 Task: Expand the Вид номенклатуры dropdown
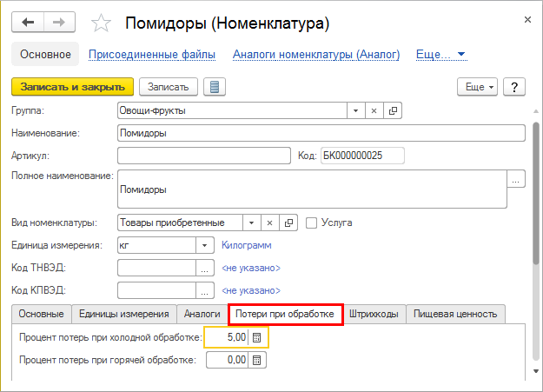point(251,223)
